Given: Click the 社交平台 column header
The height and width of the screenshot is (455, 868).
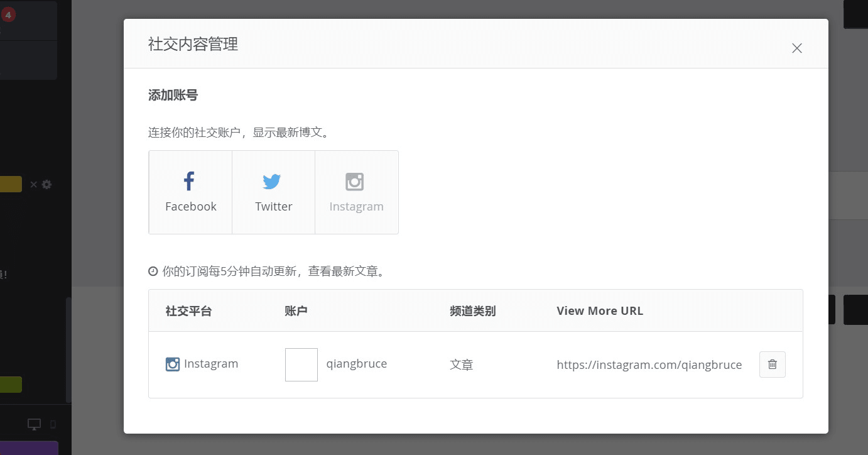Looking at the screenshot, I should [x=188, y=310].
